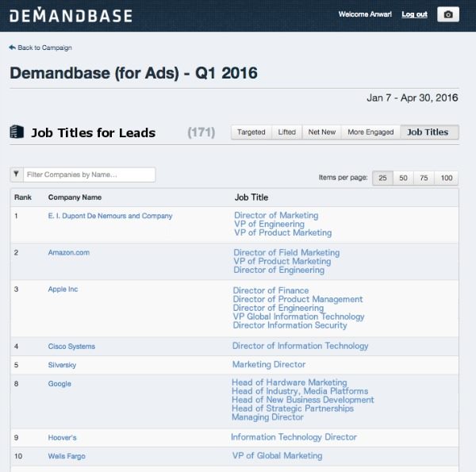Open the Silversky company link
This screenshot has width=476, height=472.
pos(62,365)
